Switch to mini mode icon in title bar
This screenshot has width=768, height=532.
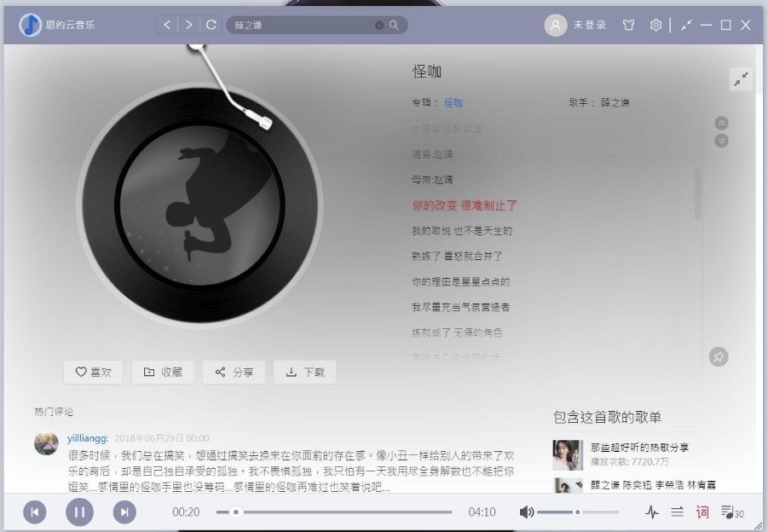tap(686, 25)
